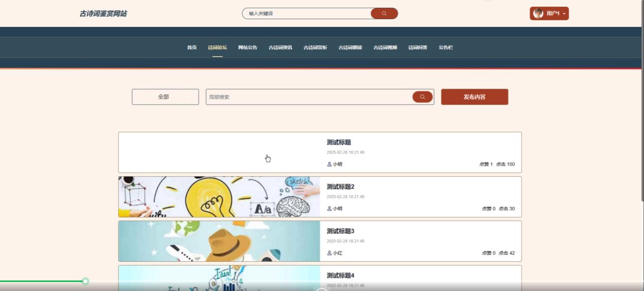Viewport: 644px width, 291px height.
Task: Open the 网站公告 nav item
Action: (x=248, y=48)
